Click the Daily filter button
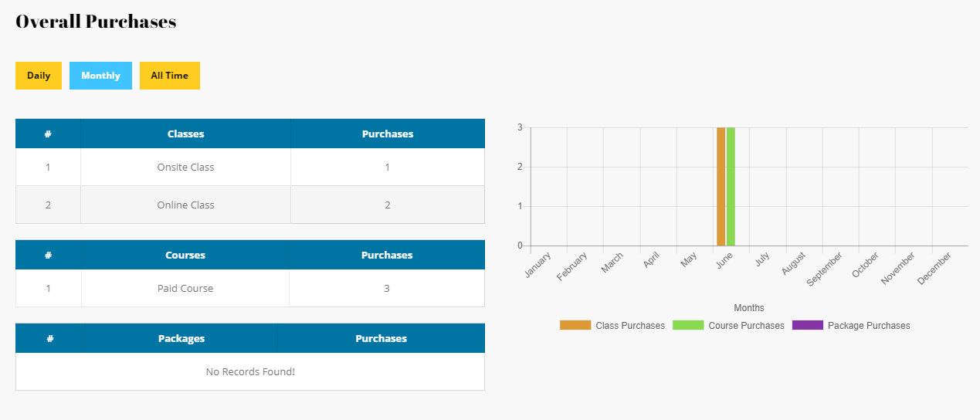 [x=39, y=76]
